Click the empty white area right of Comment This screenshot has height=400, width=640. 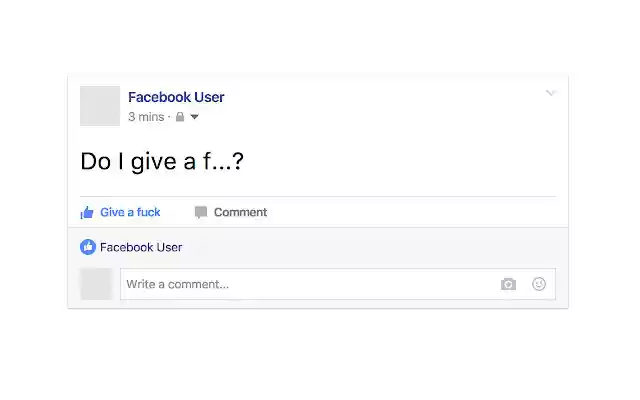tap(420, 212)
